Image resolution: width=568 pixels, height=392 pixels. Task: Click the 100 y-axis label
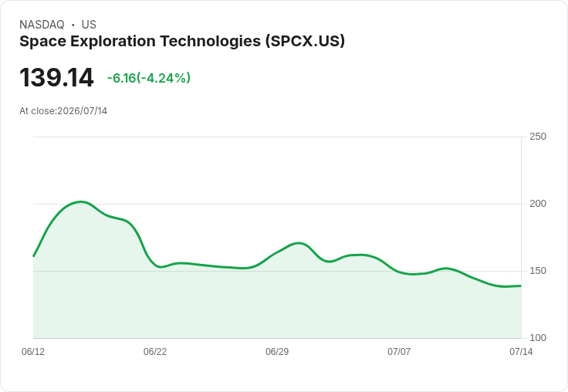pyautogui.click(x=538, y=338)
